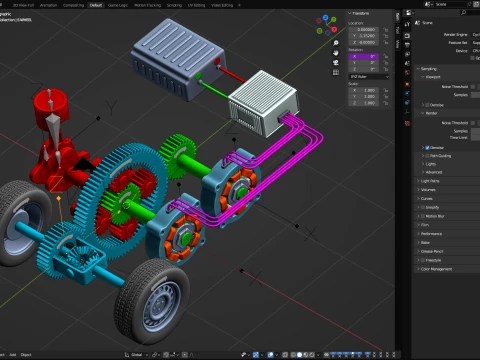
Task: Click the viewport pan hand icon
Action: pos(336,53)
